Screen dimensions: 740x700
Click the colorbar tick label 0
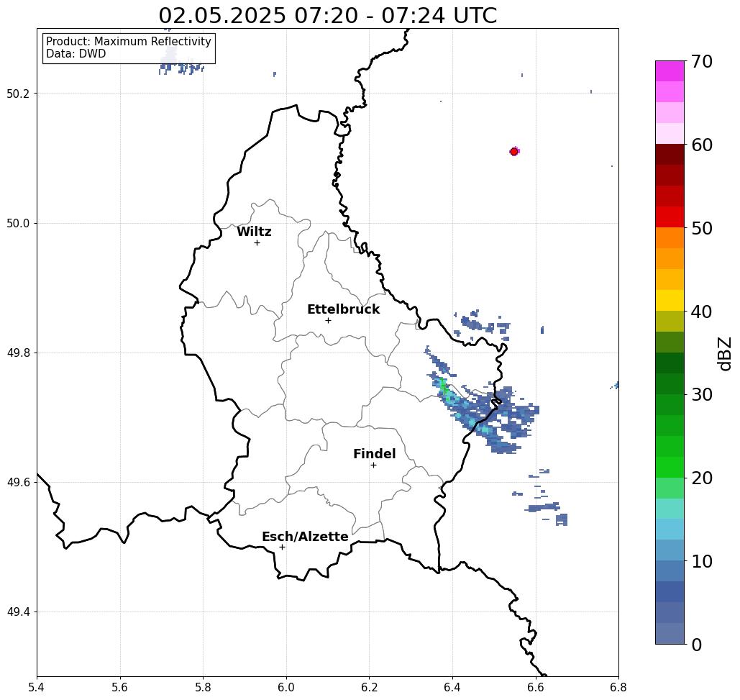[697, 645]
